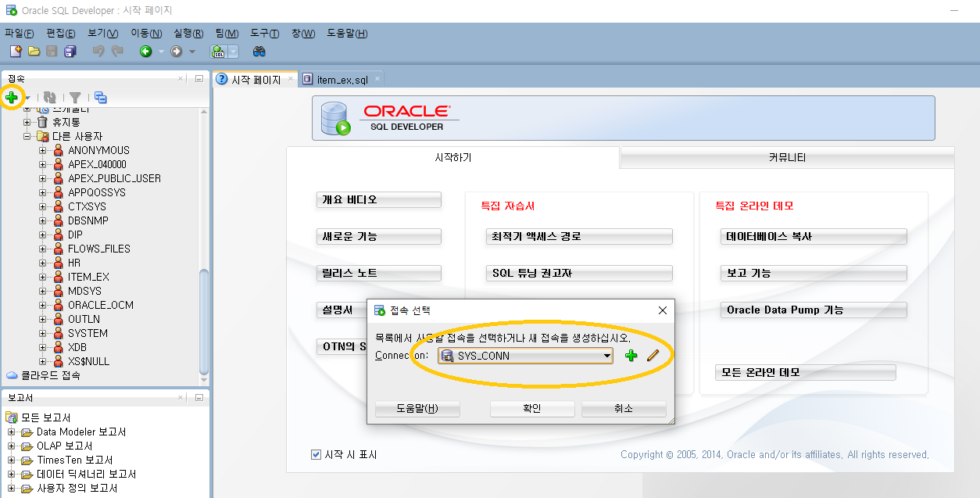Click the 다른 사용자 folder icon
The image size is (980, 498).
coord(42,136)
